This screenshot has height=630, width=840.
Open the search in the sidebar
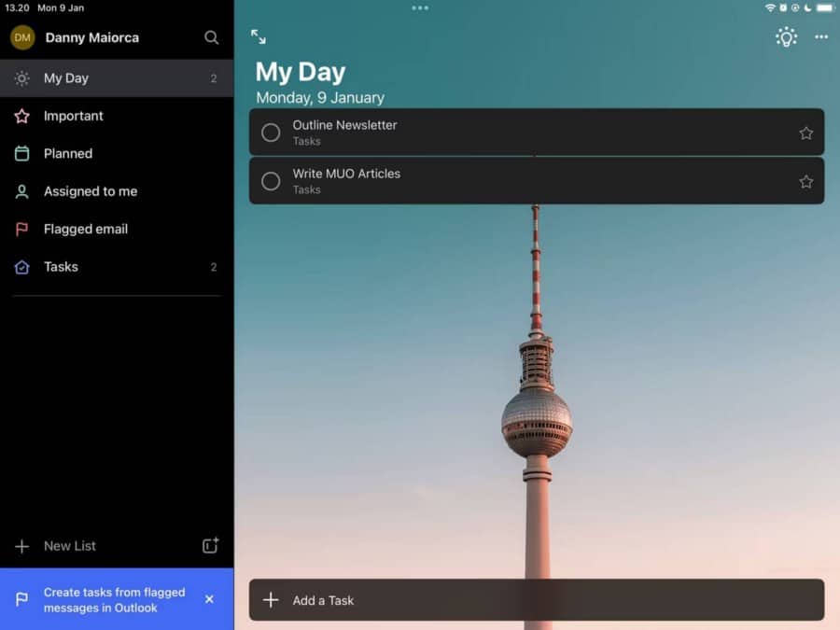(212, 37)
